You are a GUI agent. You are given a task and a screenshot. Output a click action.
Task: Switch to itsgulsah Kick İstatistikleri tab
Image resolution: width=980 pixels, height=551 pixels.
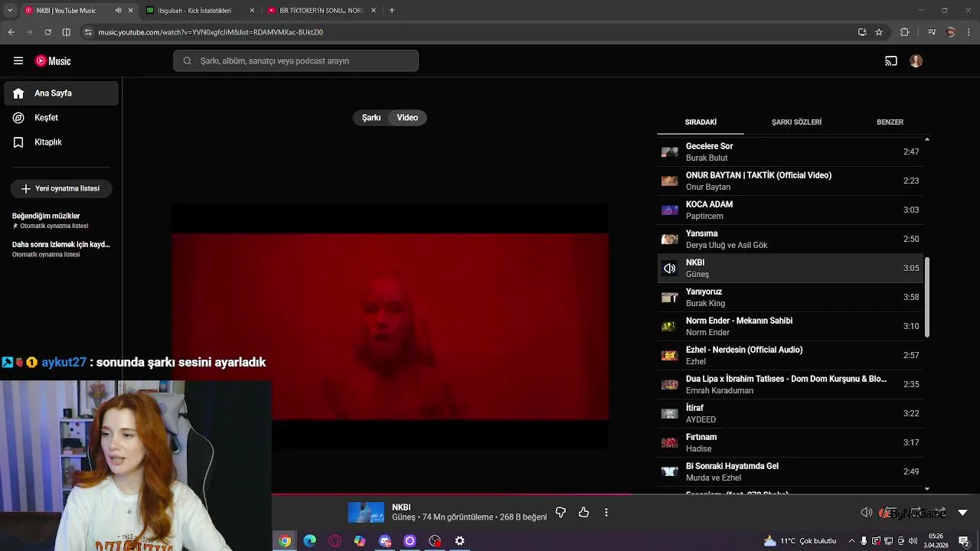tap(200, 11)
